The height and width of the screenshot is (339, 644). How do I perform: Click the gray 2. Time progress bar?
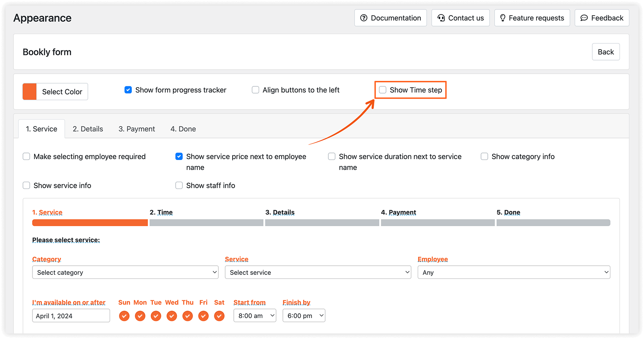point(206,223)
